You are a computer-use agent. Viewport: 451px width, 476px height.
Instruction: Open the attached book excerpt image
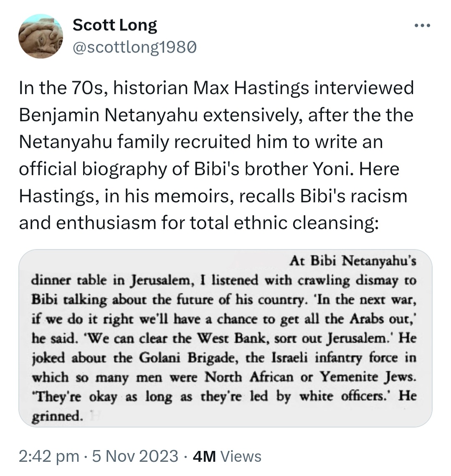225,338
